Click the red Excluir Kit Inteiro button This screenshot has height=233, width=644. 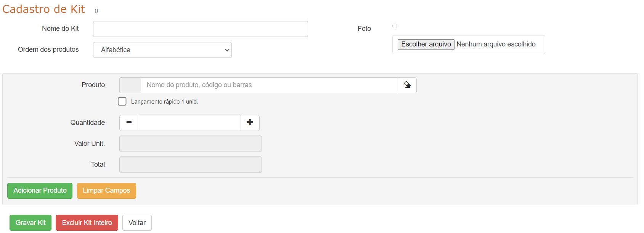87,223
